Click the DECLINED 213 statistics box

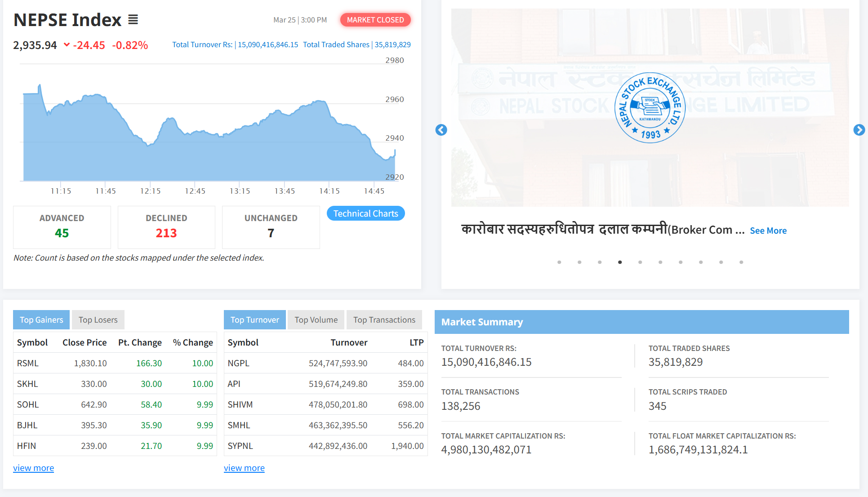tap(166, 227)
